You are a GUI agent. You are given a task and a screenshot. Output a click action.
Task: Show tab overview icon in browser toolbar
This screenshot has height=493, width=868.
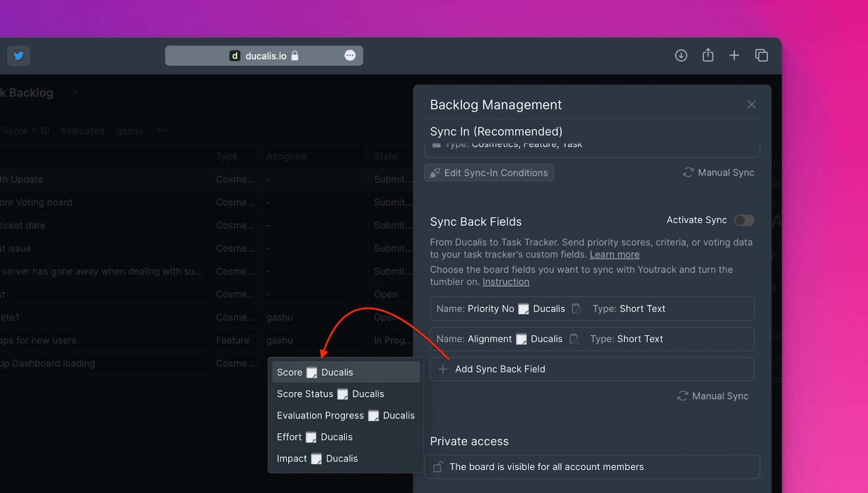click(761, 55)
